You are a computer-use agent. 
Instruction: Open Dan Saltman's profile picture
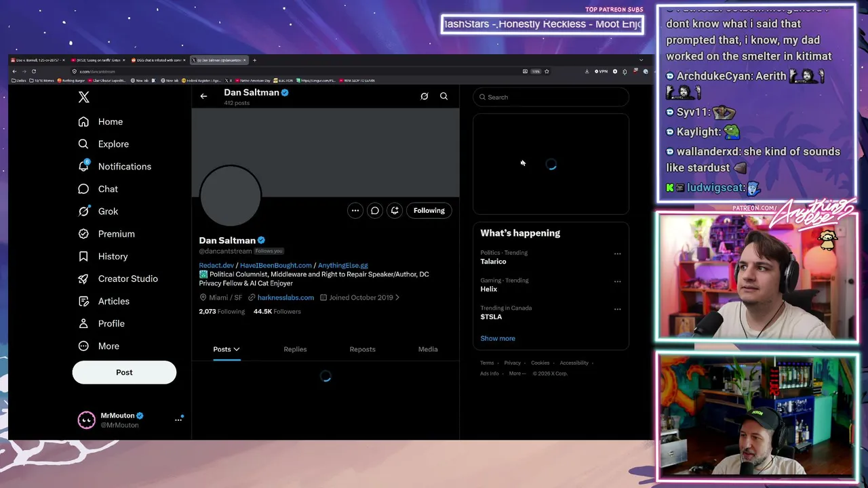click(231, 196)
